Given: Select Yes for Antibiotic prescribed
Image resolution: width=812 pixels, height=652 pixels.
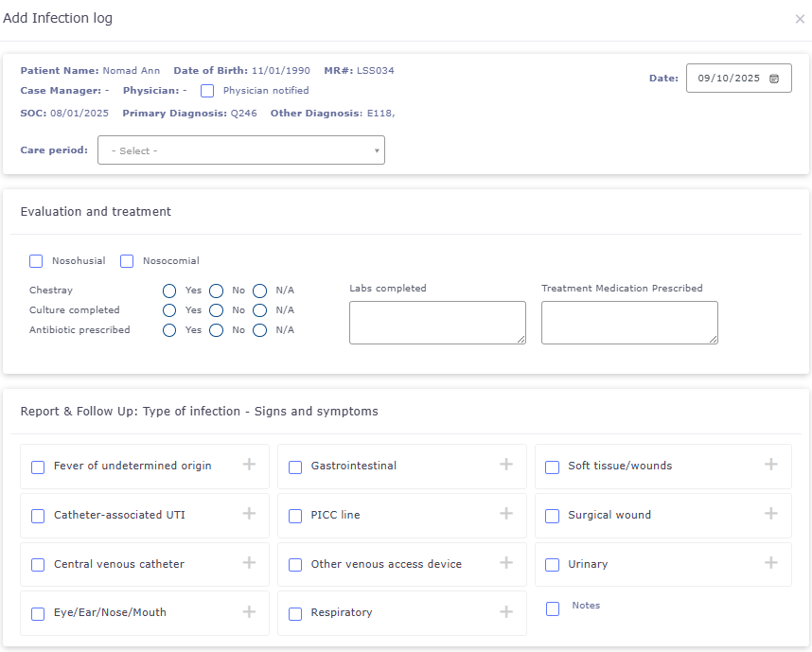Looking at the screenshot, I should pyautogui.click(x=169, y=330).
